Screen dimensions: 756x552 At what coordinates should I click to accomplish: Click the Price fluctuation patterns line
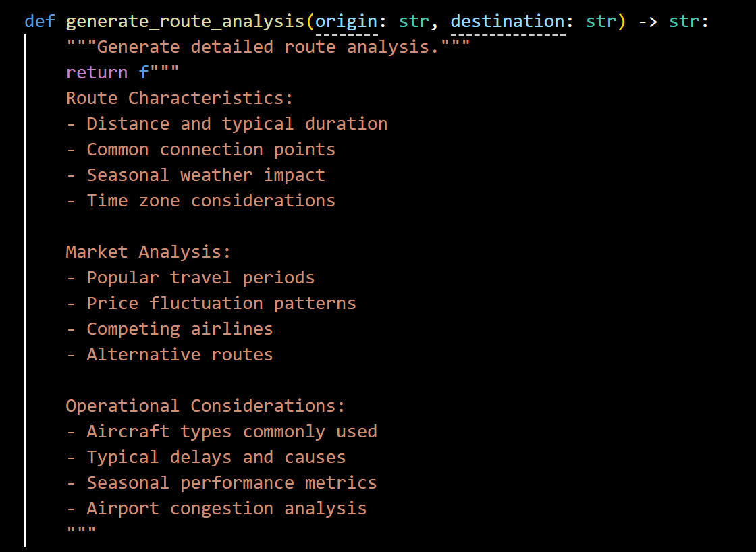point(211,303)
